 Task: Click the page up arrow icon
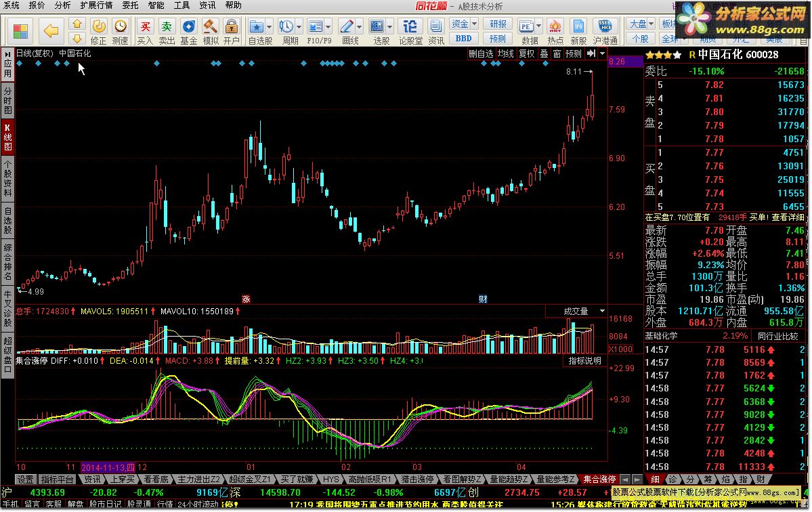(77, 24)
